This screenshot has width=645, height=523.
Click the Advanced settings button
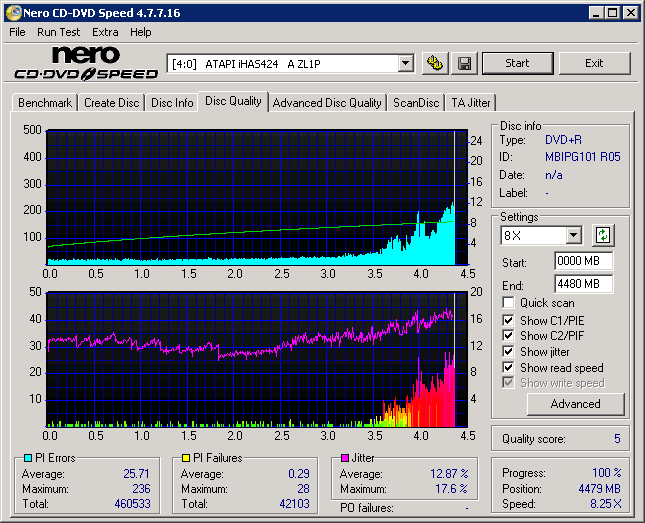575,404
